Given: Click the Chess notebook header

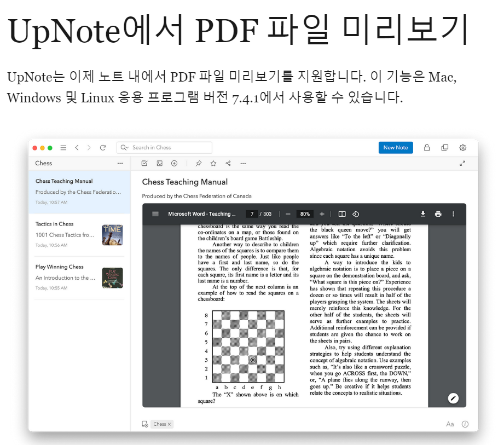Looking at the screenshot, I should pos(44,163).
